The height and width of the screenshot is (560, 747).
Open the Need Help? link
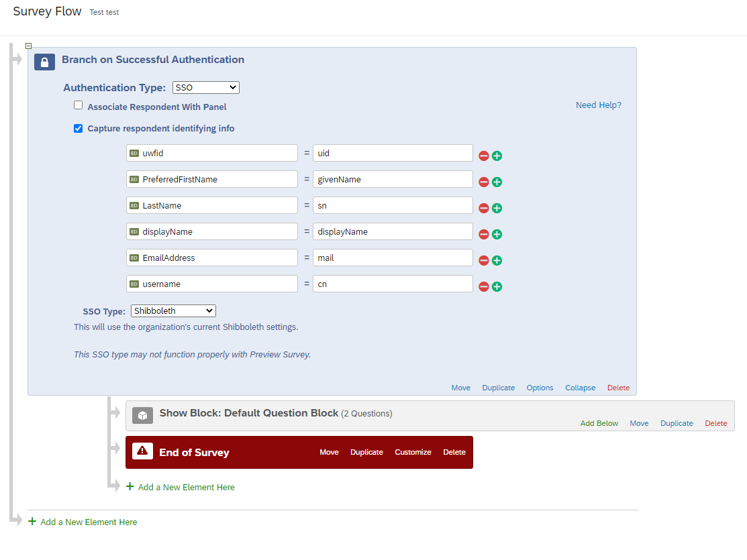coord(599,105)
